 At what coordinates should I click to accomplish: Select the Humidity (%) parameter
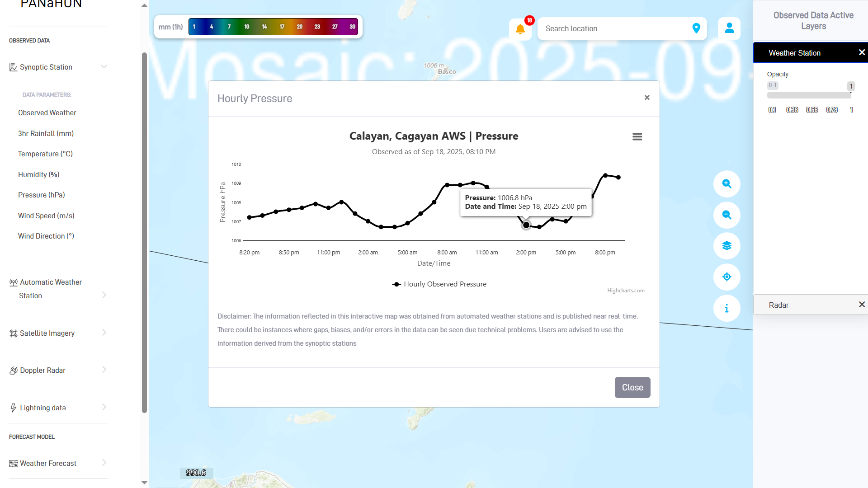pos(39,174)
